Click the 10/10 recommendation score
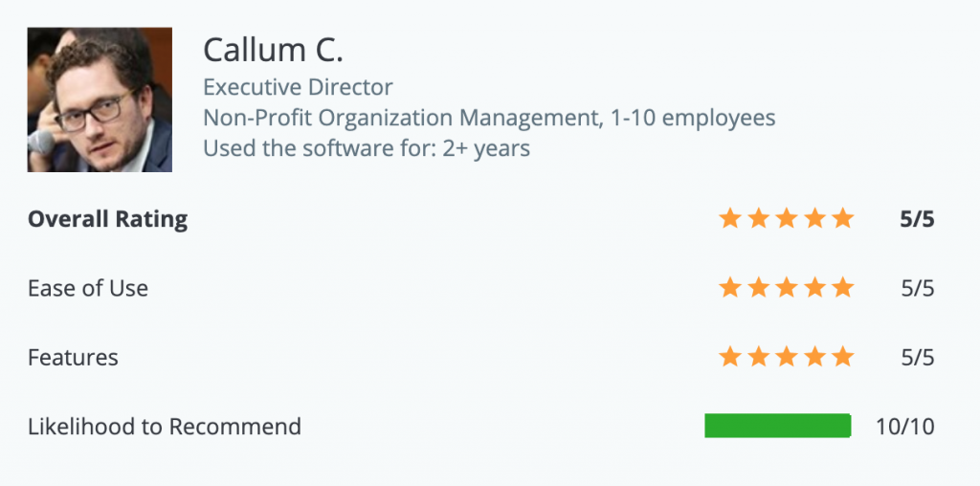The height and width of the screenshot is (486, 980). pos(905,427)
